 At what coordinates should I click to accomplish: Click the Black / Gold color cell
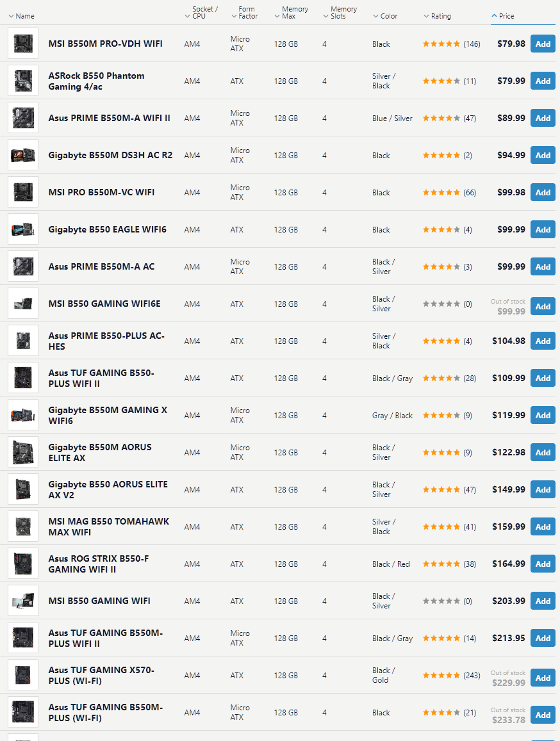[x=383, y=675]
